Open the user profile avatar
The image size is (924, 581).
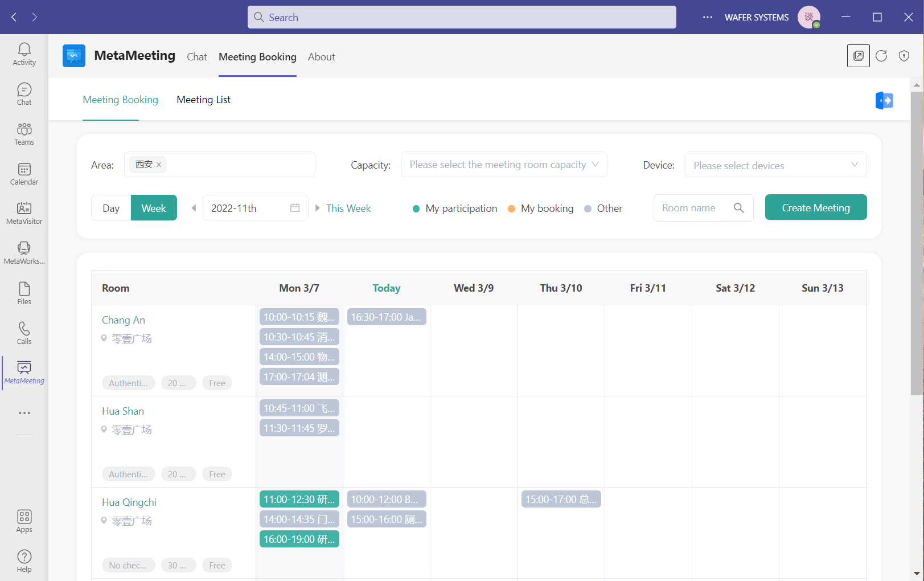click(809, 17)
